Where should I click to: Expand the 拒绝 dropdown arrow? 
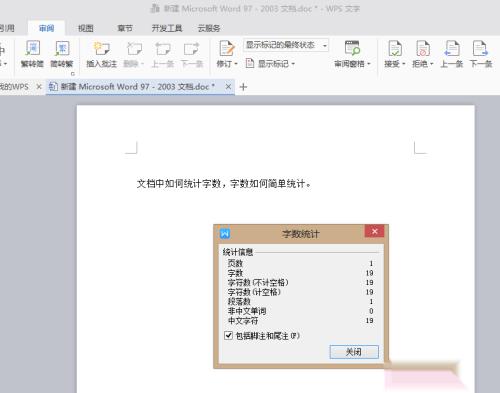432,64
